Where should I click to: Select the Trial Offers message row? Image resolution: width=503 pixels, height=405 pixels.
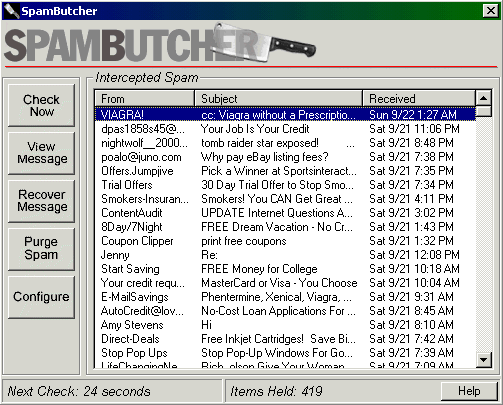pyautogui.click(x=285, y=185)
